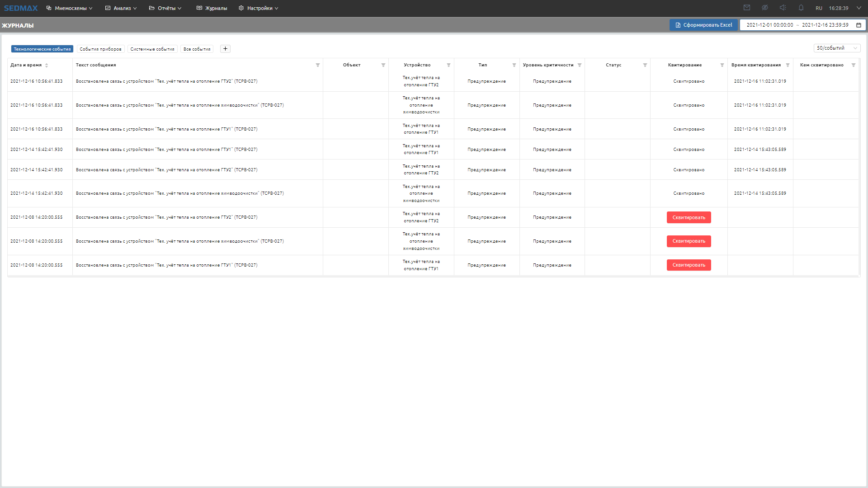Open the Журналы menu item
Image resolution: width=868 pixels, height=488 pixels.
(x=212, y=8)
